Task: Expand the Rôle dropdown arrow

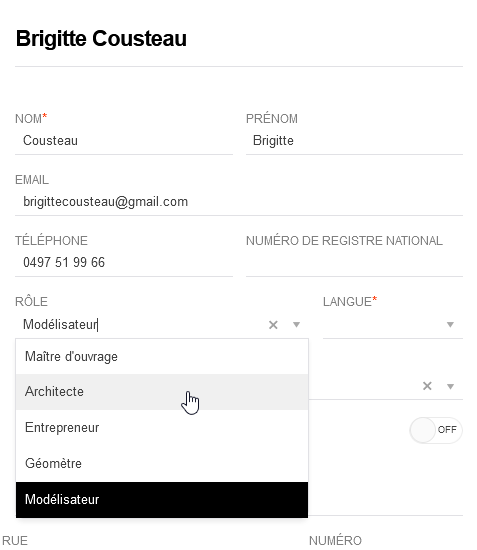Action: pos(296,325)
